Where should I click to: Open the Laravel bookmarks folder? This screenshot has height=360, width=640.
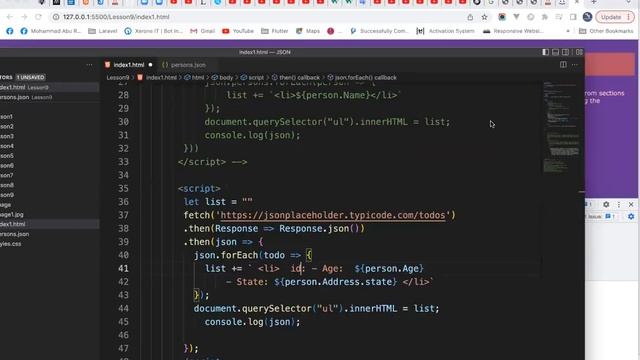pyautogui.click(x=103, y=31)
